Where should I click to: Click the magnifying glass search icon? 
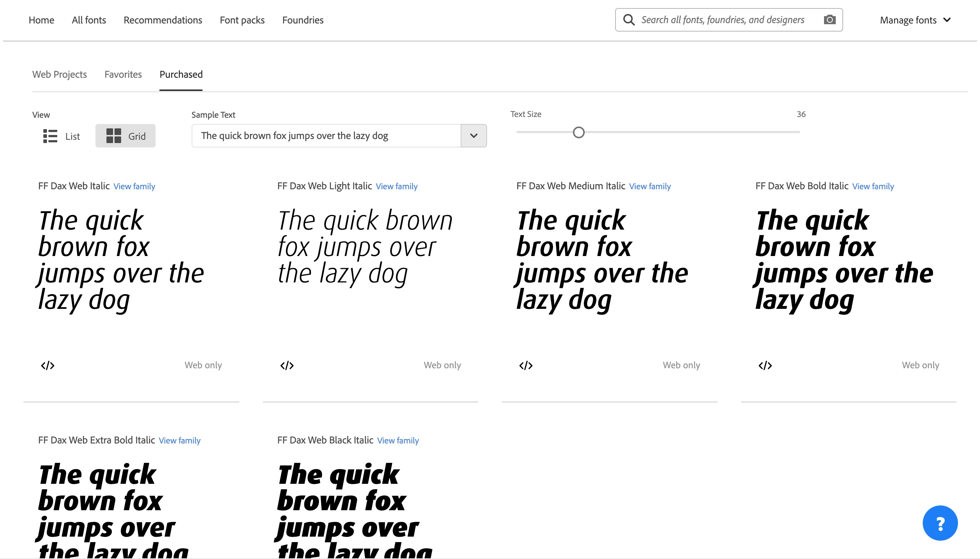coord(628,19)
